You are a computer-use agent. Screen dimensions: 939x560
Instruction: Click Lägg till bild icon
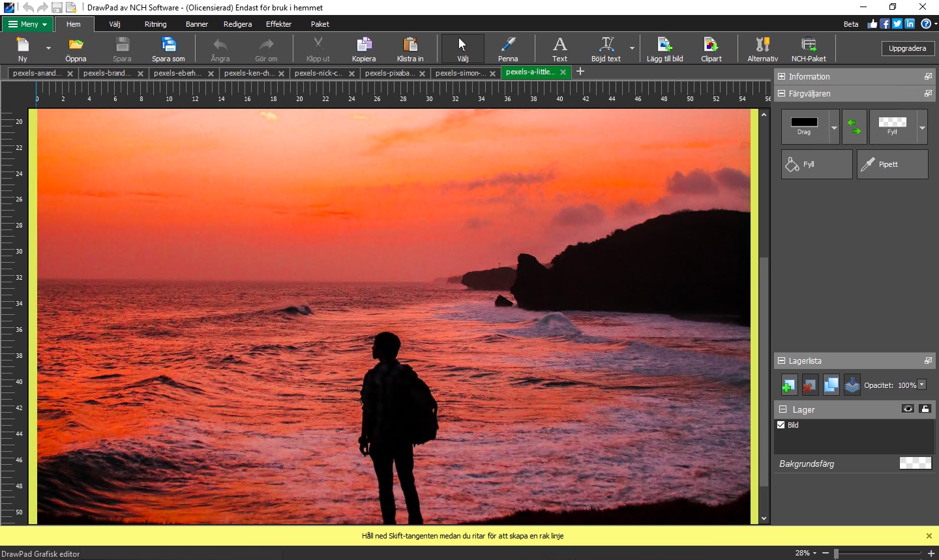pyautogui.click(x=664, y=45)
